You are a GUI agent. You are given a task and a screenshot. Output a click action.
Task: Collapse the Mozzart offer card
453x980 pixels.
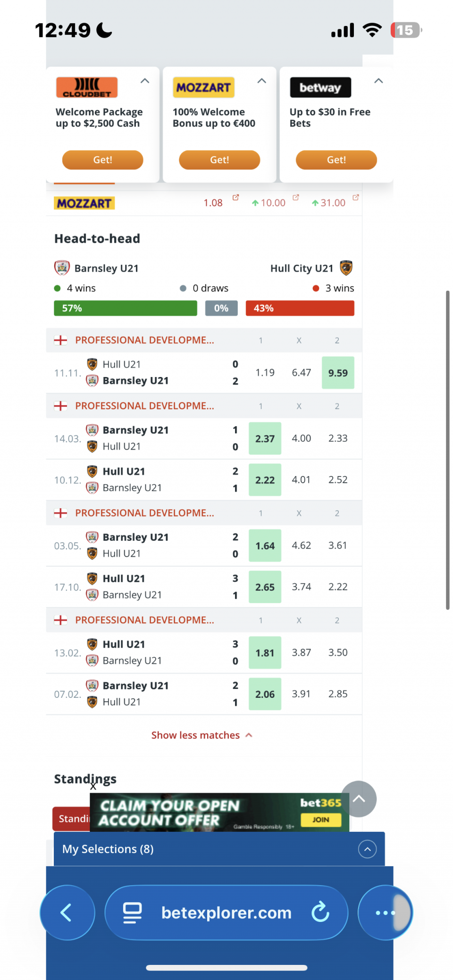click(262, 81)
